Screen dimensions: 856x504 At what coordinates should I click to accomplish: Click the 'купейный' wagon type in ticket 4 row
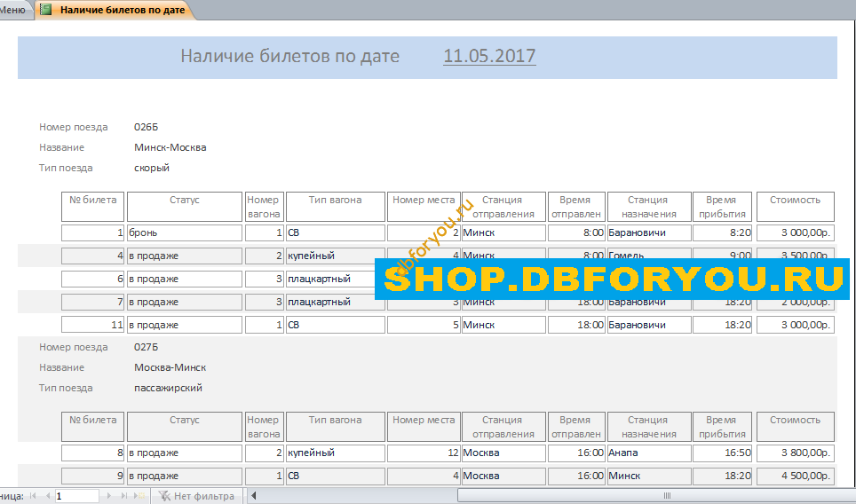(x=335, y=256)
